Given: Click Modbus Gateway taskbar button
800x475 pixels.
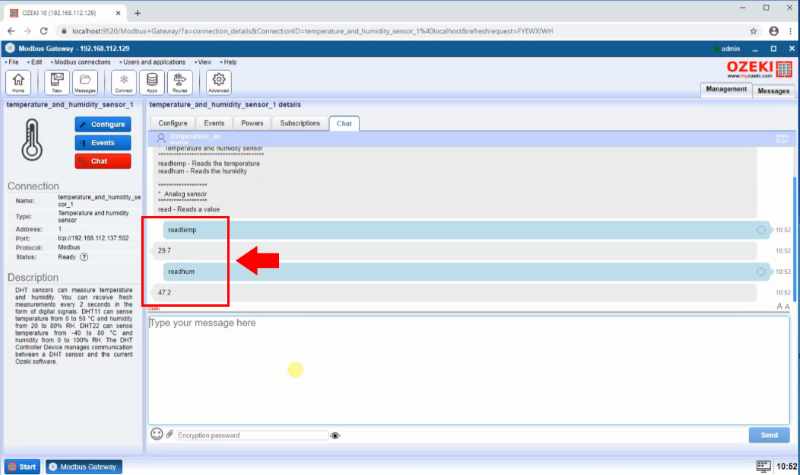Looking at the screenshot, I should coord(84,466).
